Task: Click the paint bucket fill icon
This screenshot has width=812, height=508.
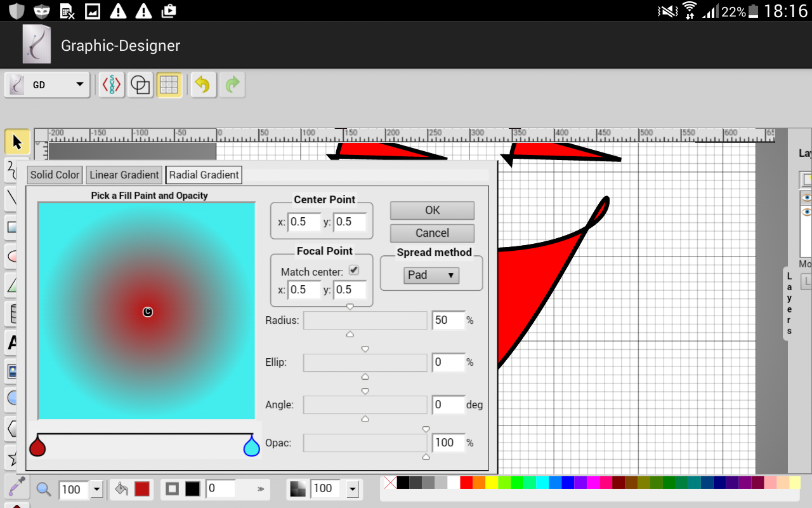Action: pos(121,489)
